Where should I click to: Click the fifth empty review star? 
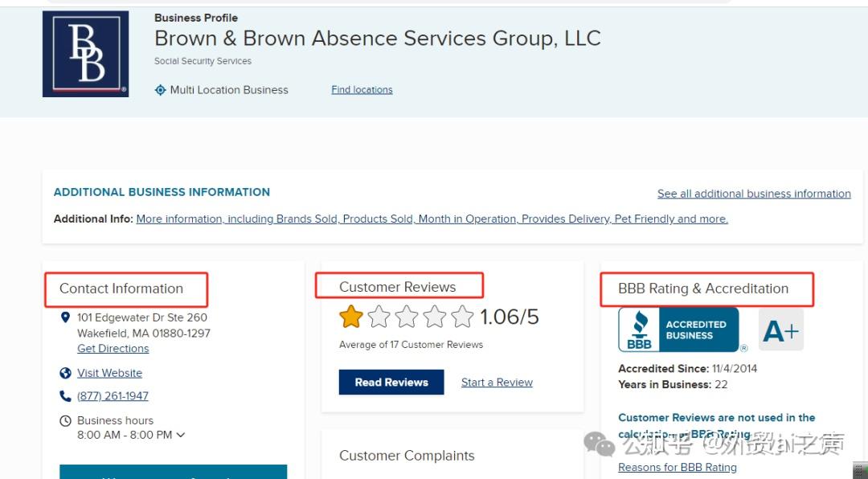(x=462, y=317)
